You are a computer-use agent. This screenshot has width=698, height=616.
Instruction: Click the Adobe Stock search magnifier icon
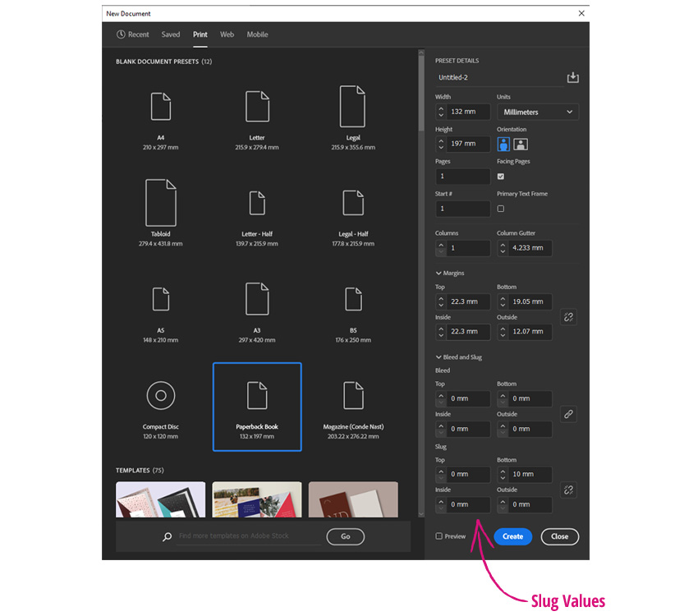click(167, 537)
